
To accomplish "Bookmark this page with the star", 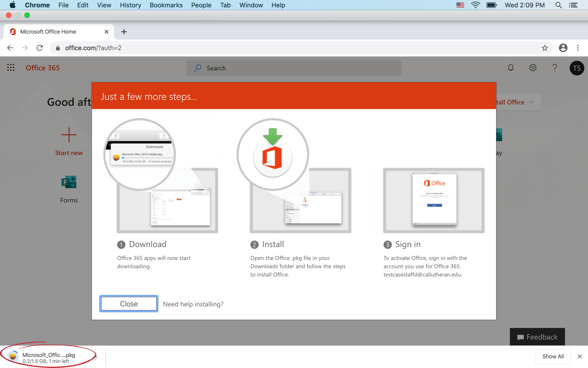I will (545, 48).
